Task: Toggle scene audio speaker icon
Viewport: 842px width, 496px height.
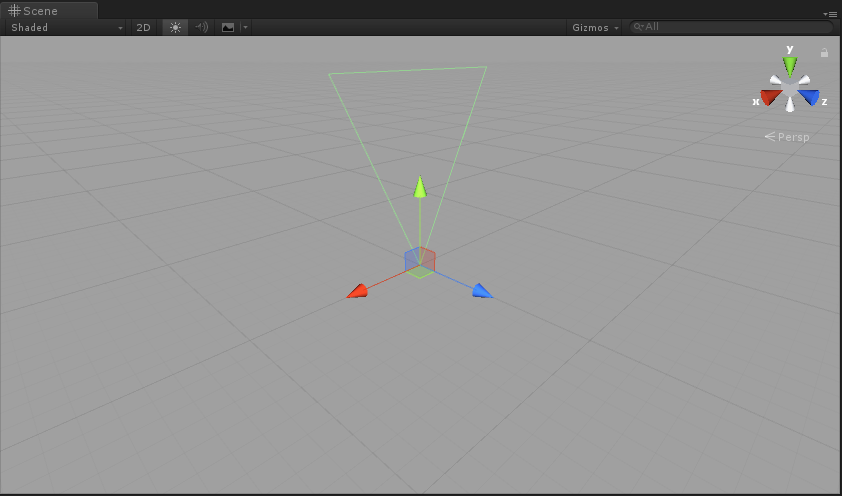Action: pyautogui.click(x=201, y=27)
